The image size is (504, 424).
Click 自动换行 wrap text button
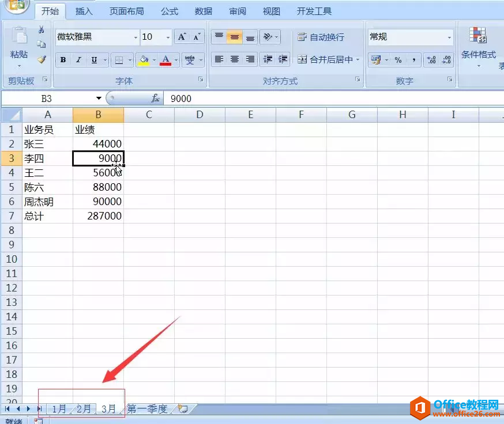click(x=321, y=37)
